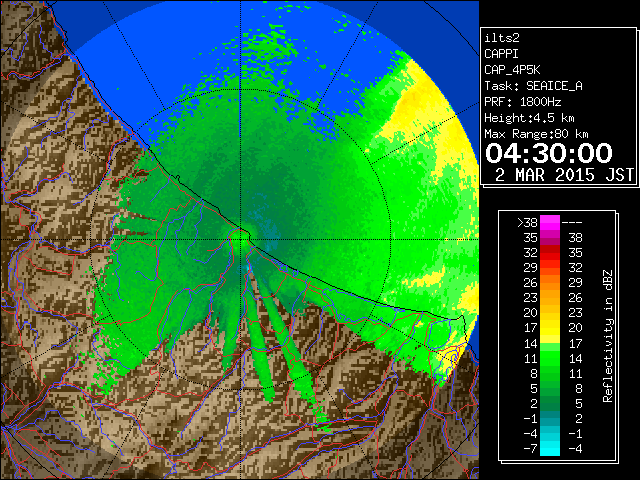The width and height of the screenshot is (640, 480).
Task: Click the 'Task: SEAICE_A' line
Action: pyautogui.click(x=533, y=86)
